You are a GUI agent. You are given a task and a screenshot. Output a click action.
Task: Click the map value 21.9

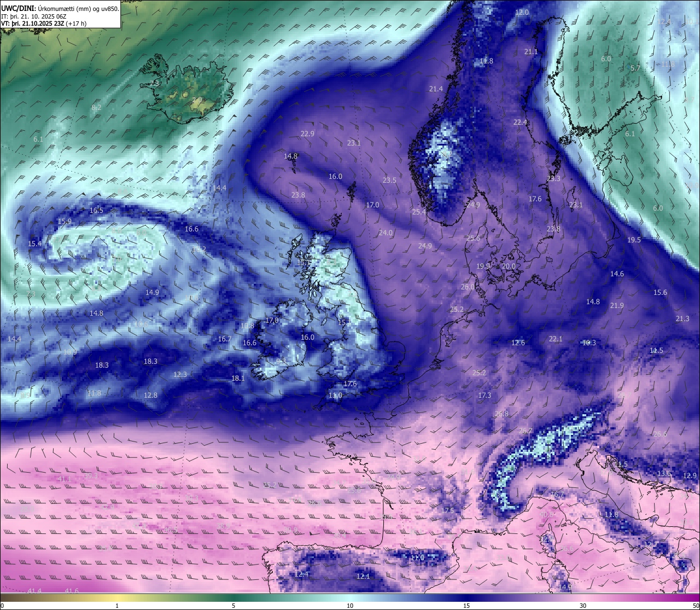617,306
